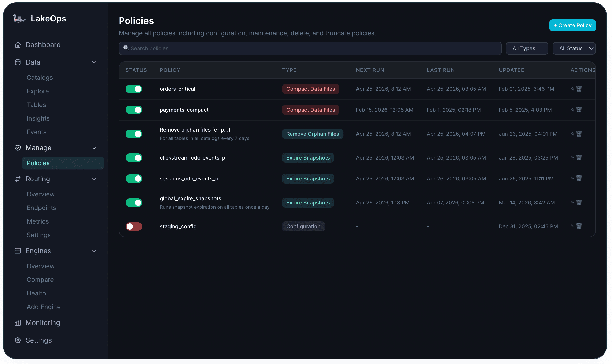This screenshot has height=364, width=612.
Task: Edit the Remove orphan files policy with the pencil
Action: 573,134
